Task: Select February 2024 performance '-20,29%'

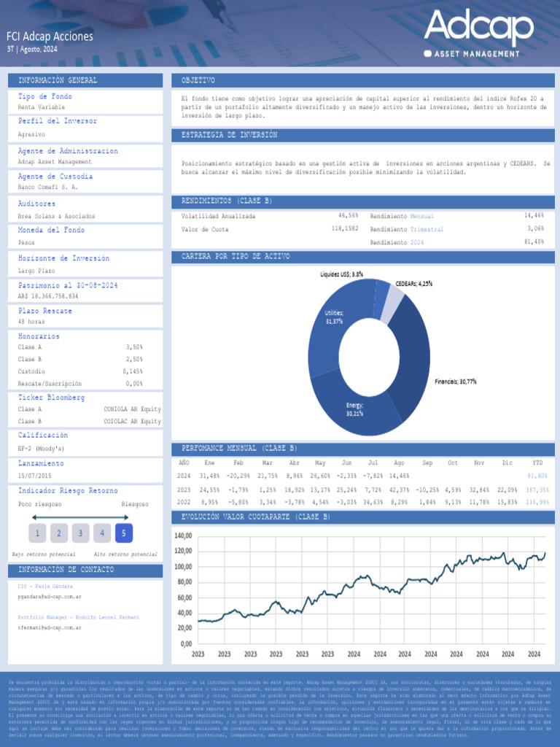Action: click(238, 476)
